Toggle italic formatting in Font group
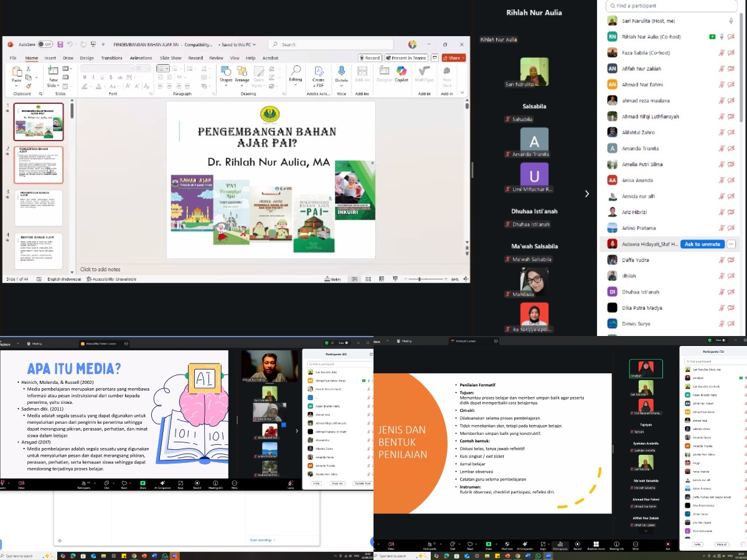The image size is (747, 560). point(93,78)
